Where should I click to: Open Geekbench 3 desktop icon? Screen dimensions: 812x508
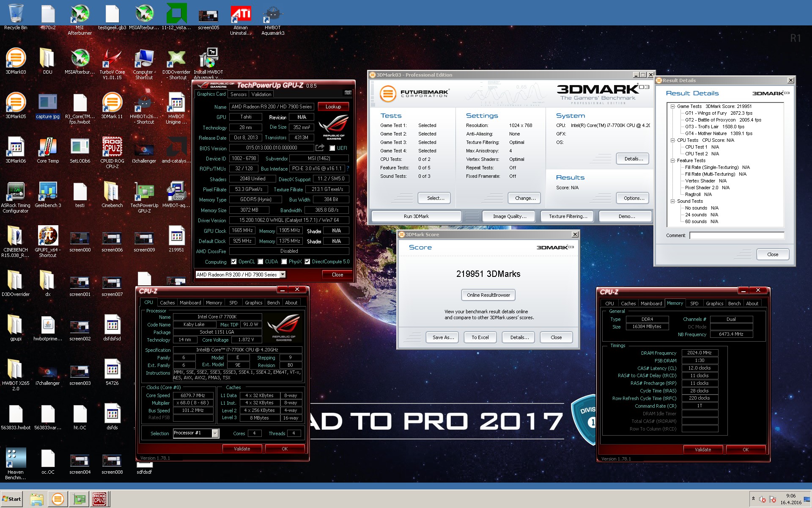click(x=47, y=195)
